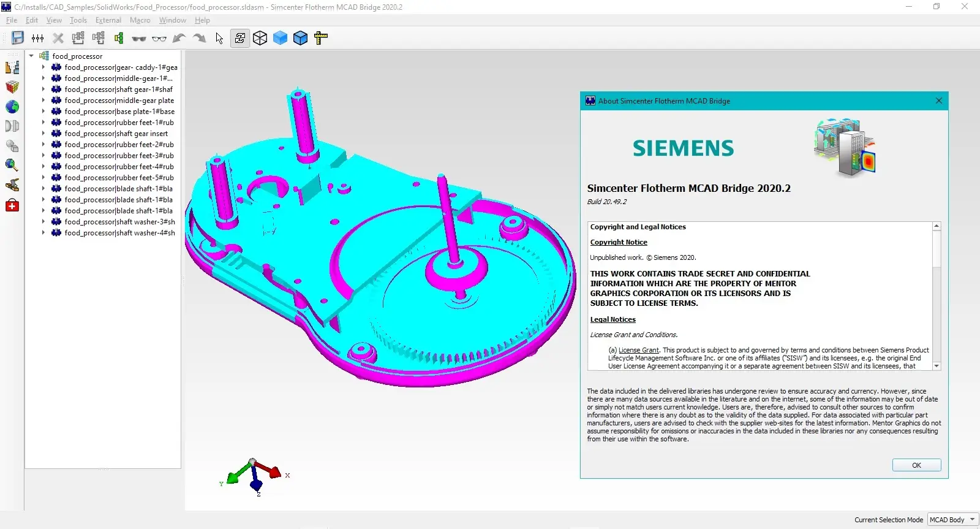This screenshot has width=980, height=529.
Task: Click the redo arrow toolbar icon
Action: pyautogui.click(x=199, y=38)
